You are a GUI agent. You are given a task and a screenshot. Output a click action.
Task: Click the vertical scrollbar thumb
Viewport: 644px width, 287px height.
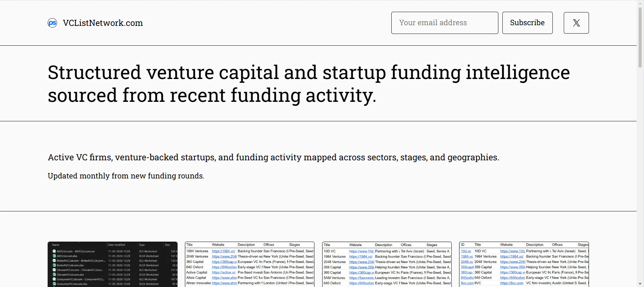point(640,37)
